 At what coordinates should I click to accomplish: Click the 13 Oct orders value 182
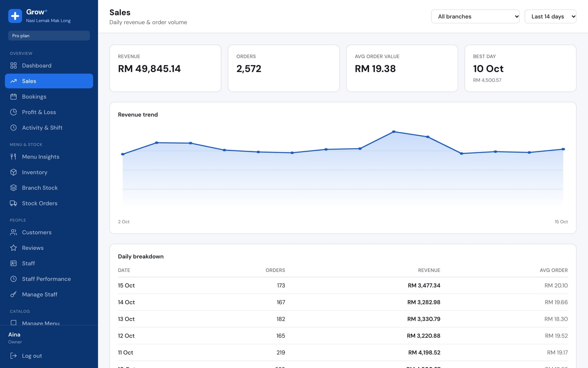tap(281, 319)
